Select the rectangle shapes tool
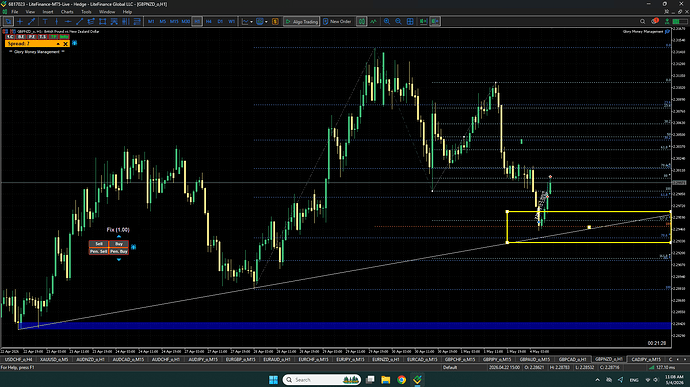 click(103, 21)
